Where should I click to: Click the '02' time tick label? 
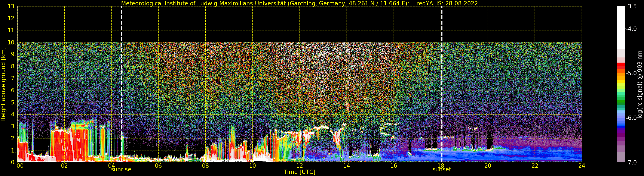click(64, 166)
